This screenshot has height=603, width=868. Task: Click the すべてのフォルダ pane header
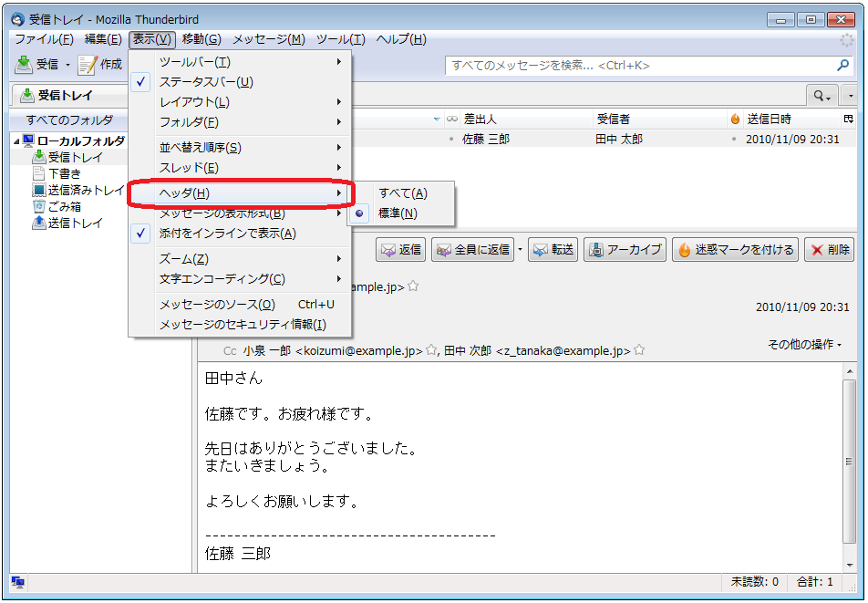click(x=69, y=120)
